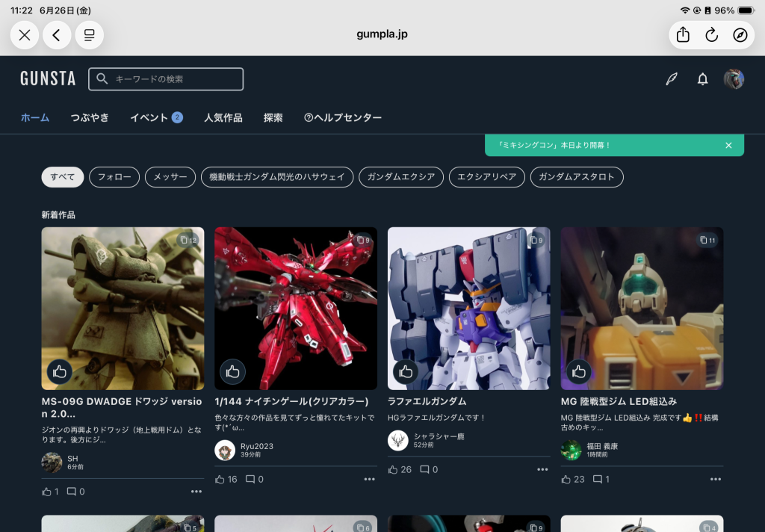Like the ナイチンゲール post via thumbs-up overlay
765x532 pixels.
(x=233, y=372)
